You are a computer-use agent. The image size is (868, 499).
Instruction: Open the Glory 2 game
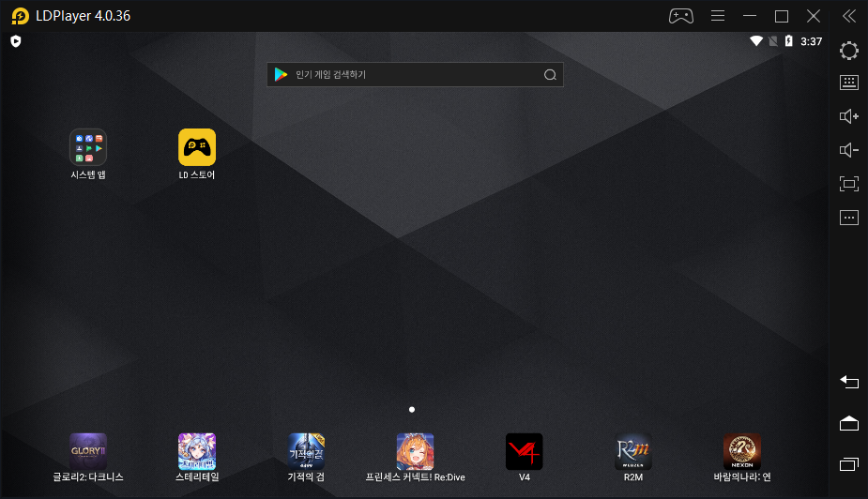point(88,451)
